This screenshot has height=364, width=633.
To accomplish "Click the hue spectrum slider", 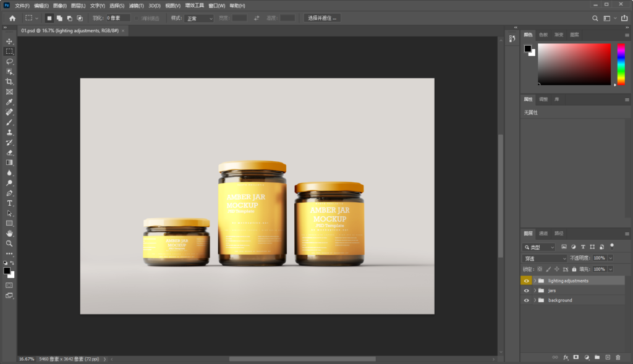I will coord(621,64).
